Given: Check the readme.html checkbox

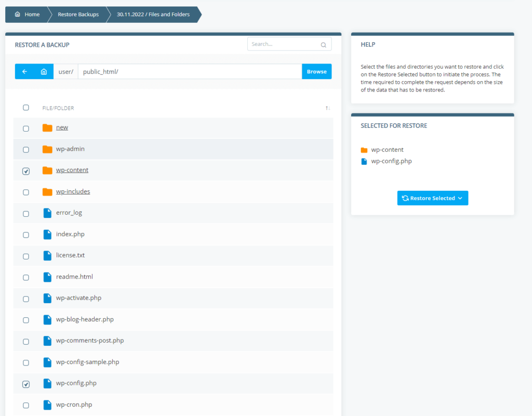Looking at the screenshot, I should [x=26, y=277].
